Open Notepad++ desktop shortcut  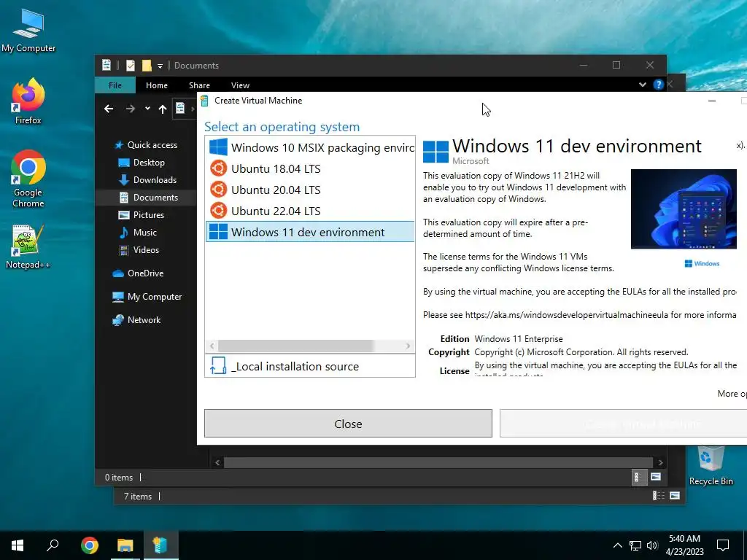tap(28, 246)
